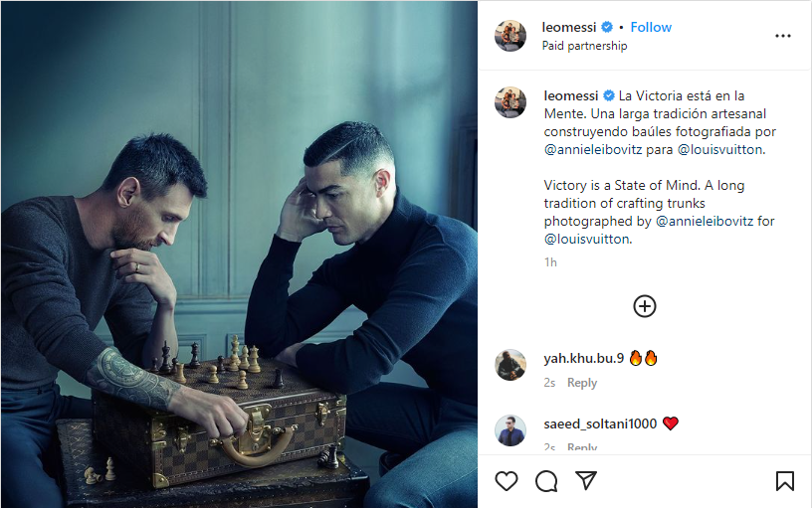Follow the leomessi account
The width and height of the screenshot is (812, 508).
tap(651, 27)
